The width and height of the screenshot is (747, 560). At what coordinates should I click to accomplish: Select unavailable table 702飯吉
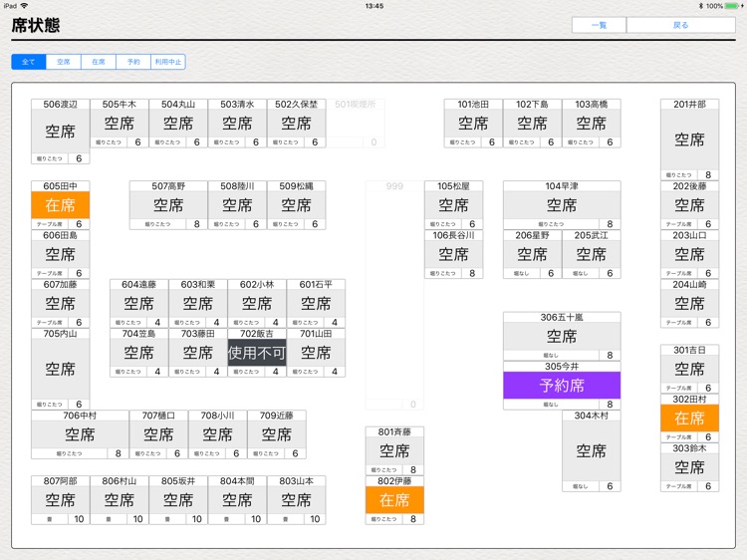tap(257, 353)
